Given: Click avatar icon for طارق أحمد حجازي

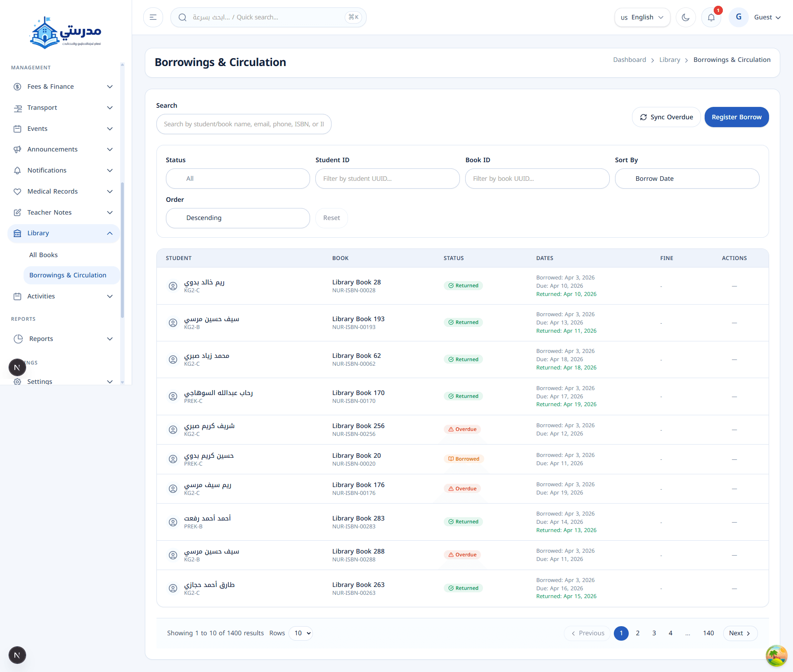Looking at the screenshot, I should 173,588.
